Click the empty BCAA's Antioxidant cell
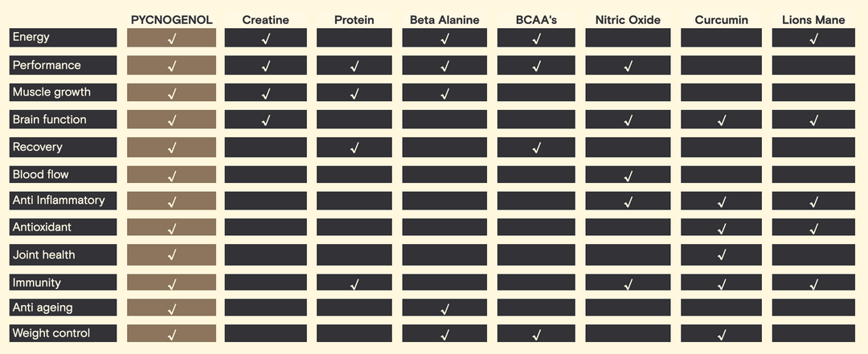 click(x=536, y=228)
